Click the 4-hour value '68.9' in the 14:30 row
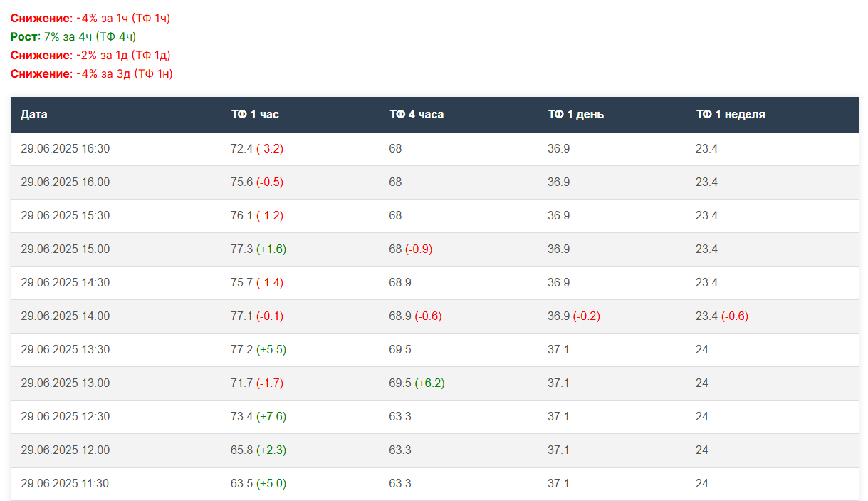868x501 pixels. [400, 282]
